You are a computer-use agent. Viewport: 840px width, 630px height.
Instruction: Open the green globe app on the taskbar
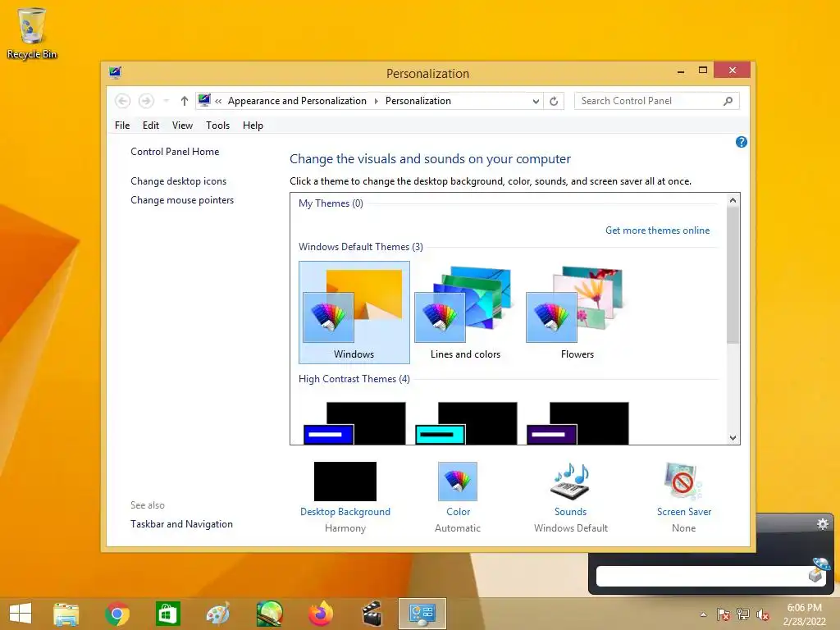tap(269, 614)
